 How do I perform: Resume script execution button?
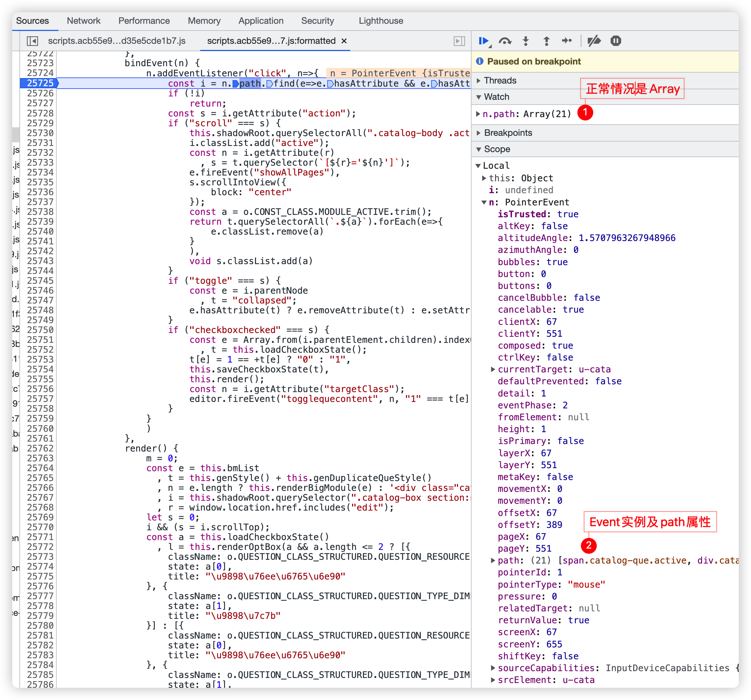484,41
